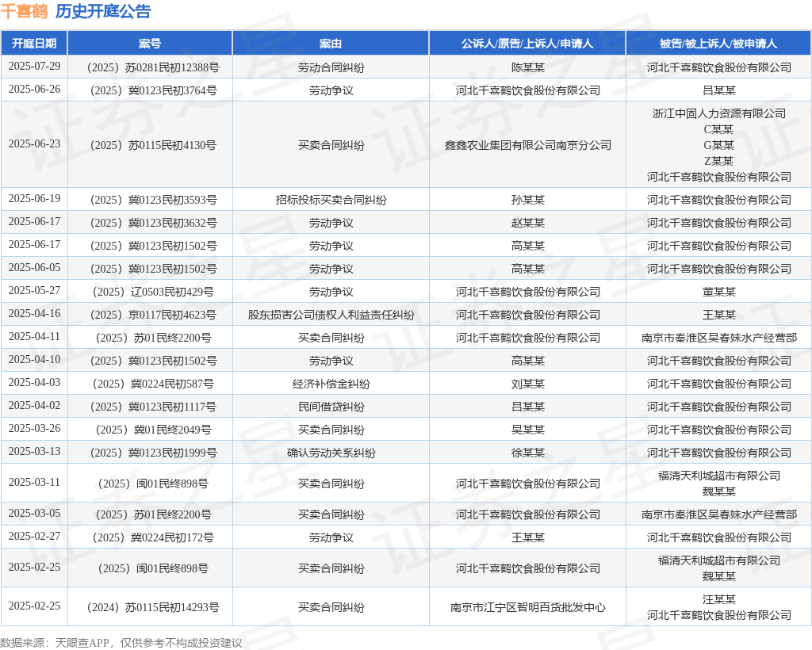Viewport: 812px width, 650px height.
Task: Select date cell 2025-03-26
Action: [34, 429]
